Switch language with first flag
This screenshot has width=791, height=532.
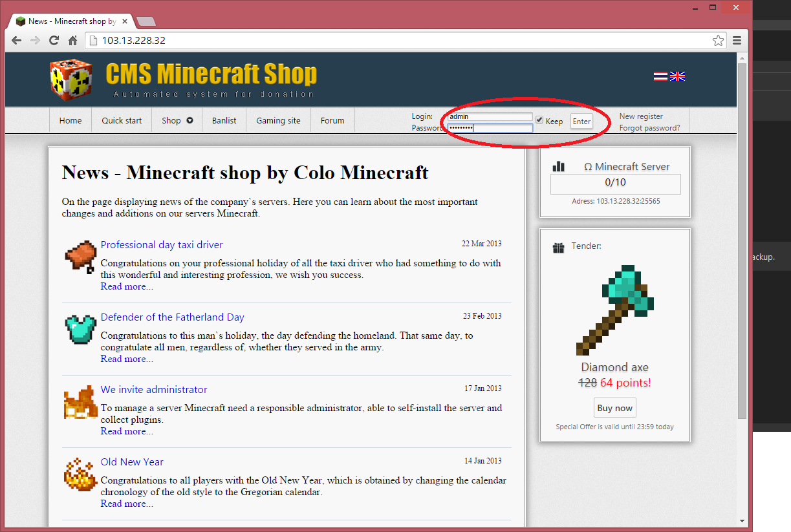coord(660,76)
